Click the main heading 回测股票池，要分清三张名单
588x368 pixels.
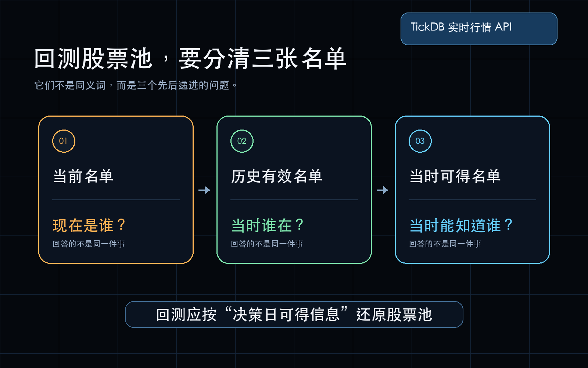click(x=190, y=59)
